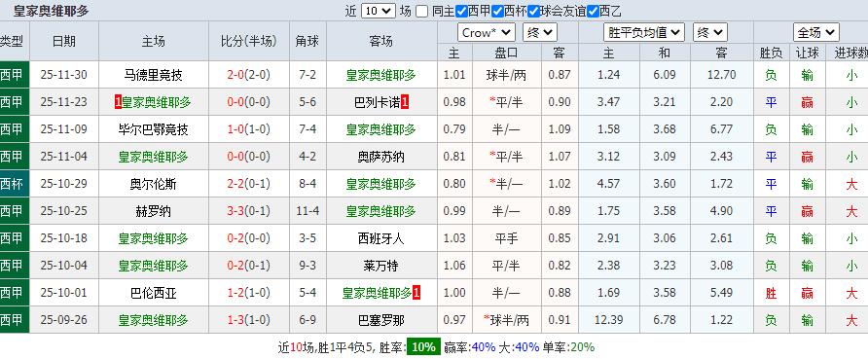Click the red 大 goals result in 奥尔伦斯 row

click(x=851, y=184)
